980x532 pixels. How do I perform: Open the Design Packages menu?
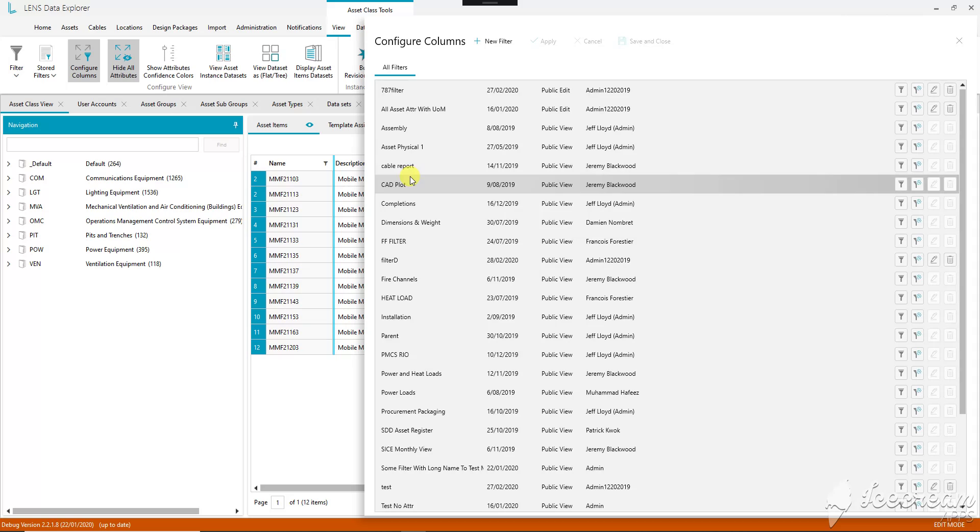(175, 28)
